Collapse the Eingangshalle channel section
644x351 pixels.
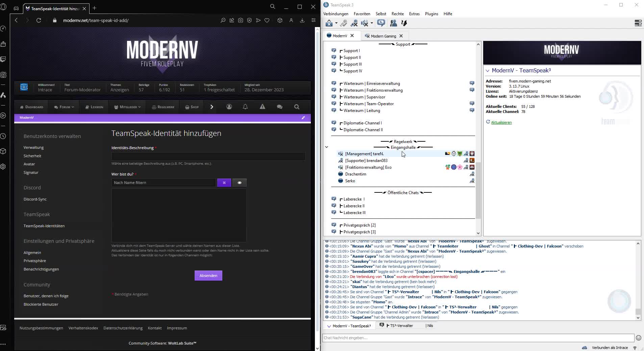[327, 147]
